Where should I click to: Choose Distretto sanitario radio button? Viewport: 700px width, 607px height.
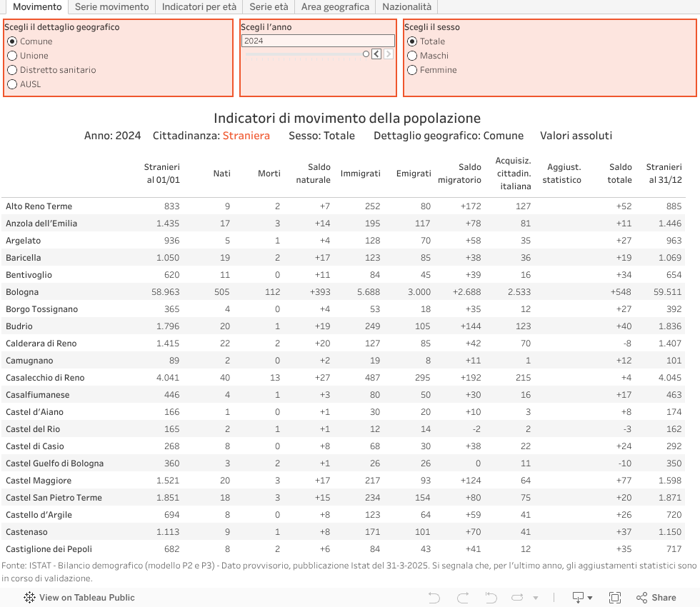pos(12,70)
